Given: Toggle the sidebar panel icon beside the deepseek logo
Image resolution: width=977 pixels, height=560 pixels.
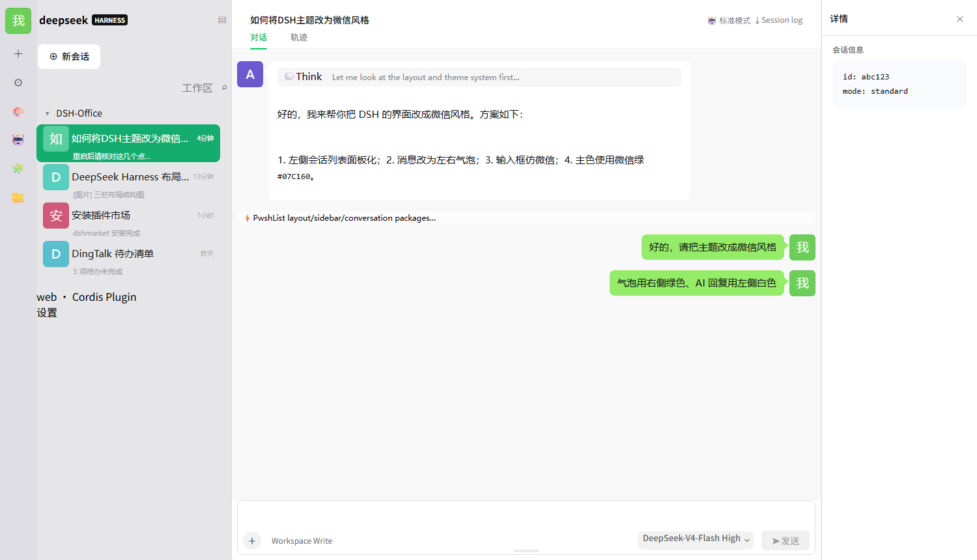Looking at the screenshot, I should pos(222,20).
